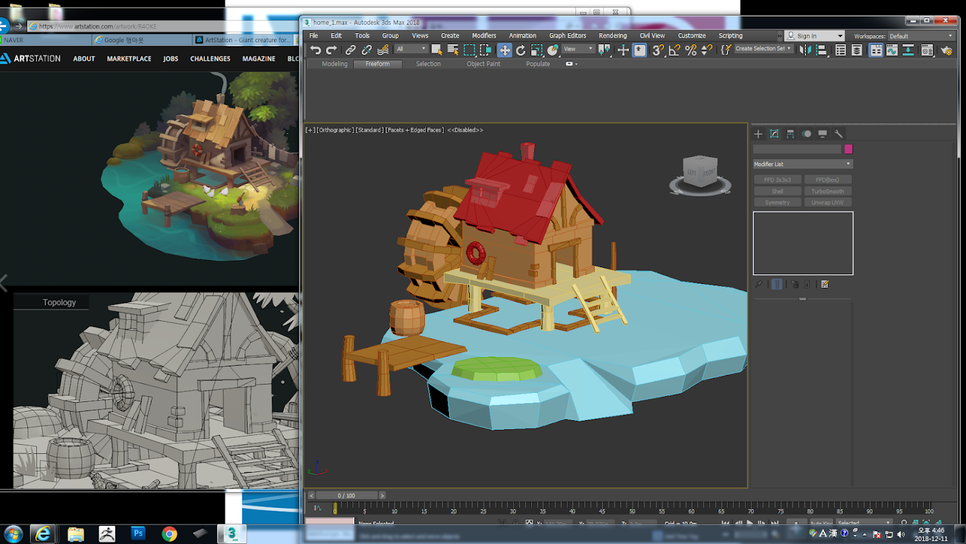This screenshot has width=966, height=544.
Task: Open the Modifiers menu
Action: point(483,35)
